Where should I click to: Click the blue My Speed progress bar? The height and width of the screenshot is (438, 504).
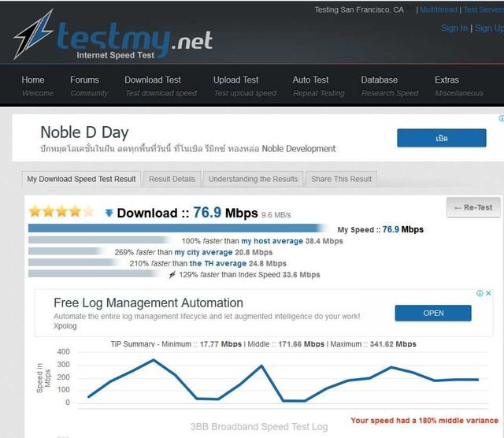(x=181, y=228)
